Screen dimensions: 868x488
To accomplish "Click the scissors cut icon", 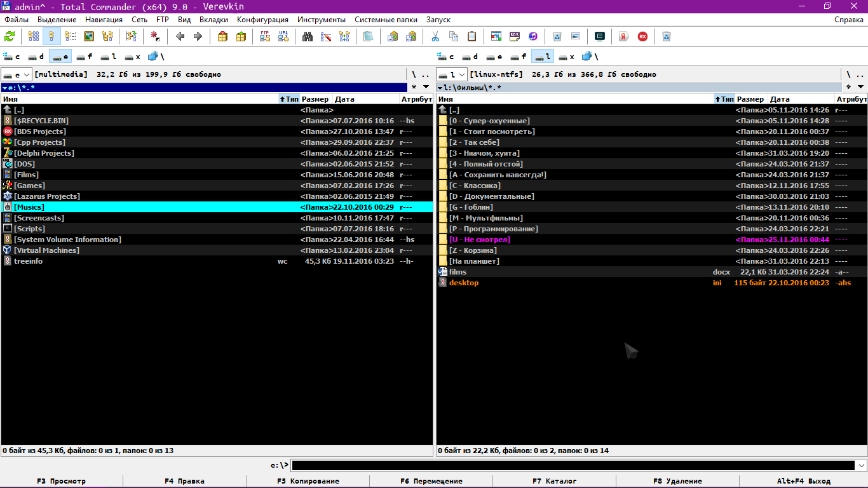I will [435, 36].
